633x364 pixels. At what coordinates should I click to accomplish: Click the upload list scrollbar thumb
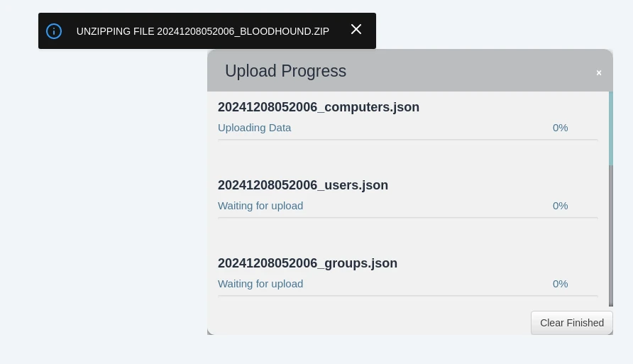[611, 128]
